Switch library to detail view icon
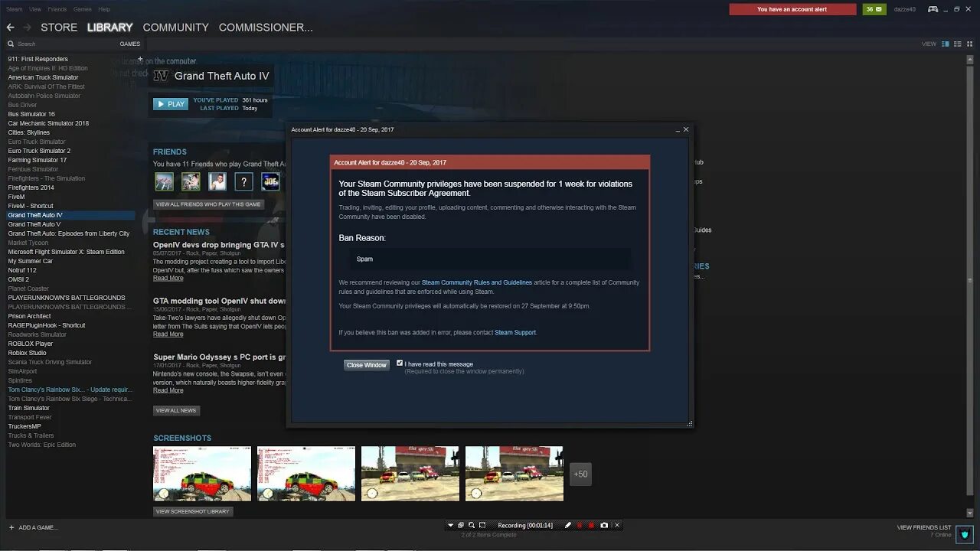Screen dimensions: 980x551 [946, 44]
